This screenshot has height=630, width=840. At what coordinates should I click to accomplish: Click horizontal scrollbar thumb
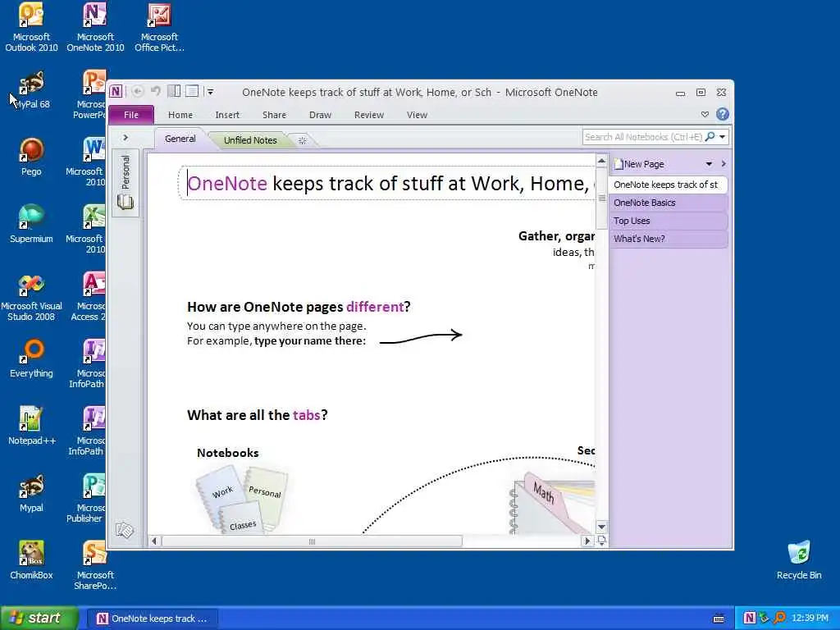[312, 541]
